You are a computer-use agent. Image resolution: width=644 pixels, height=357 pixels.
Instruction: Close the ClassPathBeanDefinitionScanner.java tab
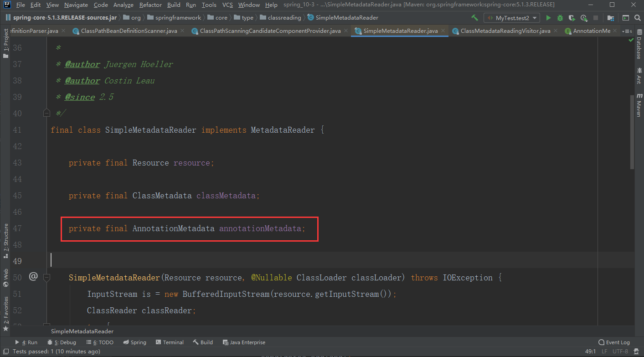point(182,31)
